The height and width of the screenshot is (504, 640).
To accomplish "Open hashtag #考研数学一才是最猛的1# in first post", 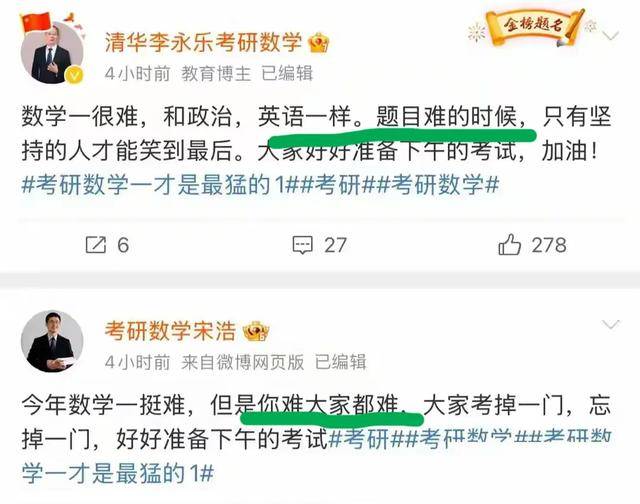I will (159, 185).
